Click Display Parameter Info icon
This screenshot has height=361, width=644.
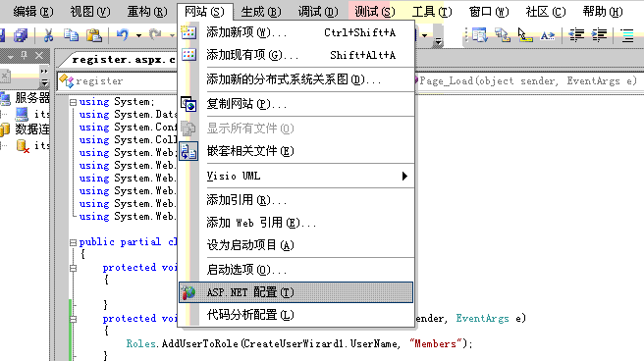click(503, 35)
